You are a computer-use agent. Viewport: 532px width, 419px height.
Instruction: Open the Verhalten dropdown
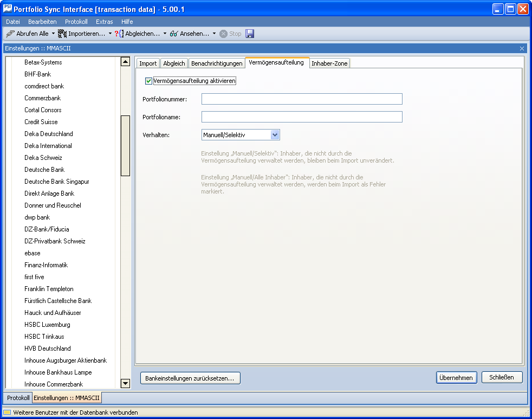275,134
